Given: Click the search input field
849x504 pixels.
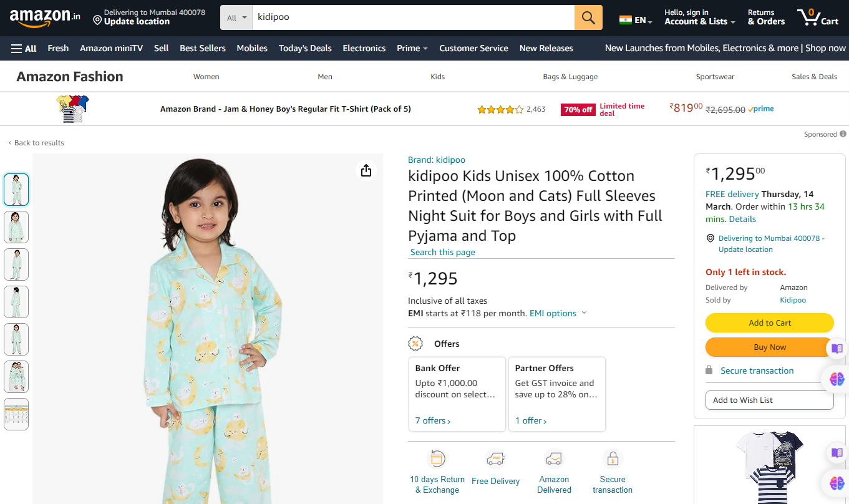Looking at the screenshot, I should click(412, 17).
